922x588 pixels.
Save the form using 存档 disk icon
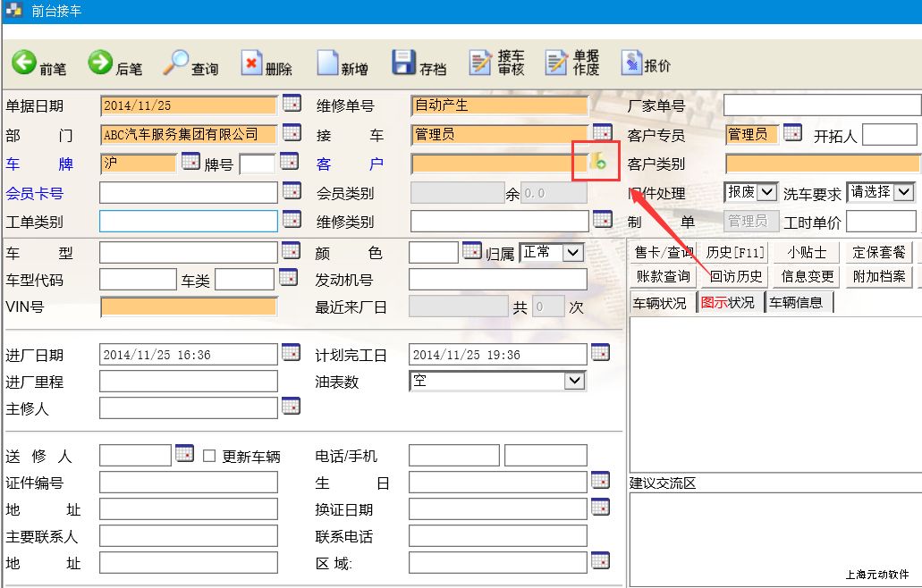point(404,63)
